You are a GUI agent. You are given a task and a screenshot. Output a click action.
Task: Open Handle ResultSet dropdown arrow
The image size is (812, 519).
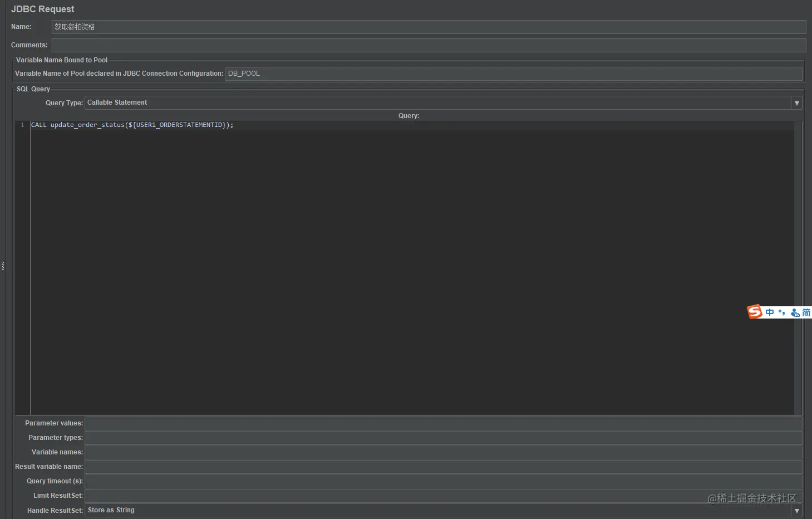(x=797, y=511)
